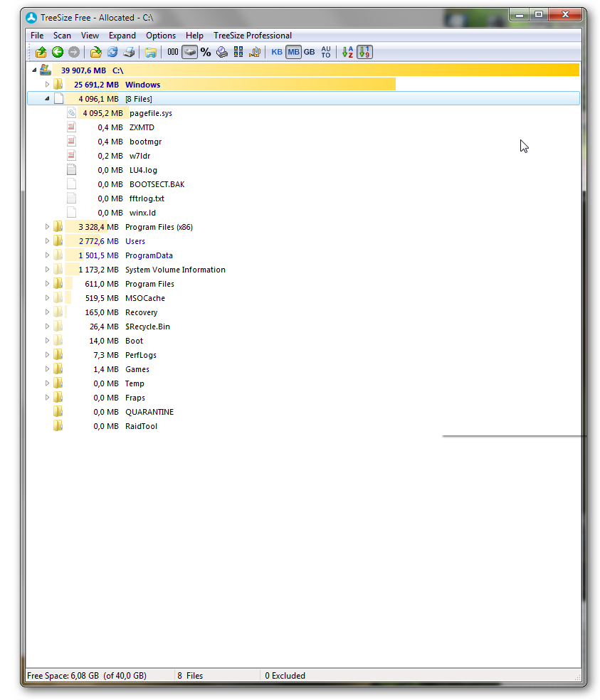The height and width of the screenshot is (700, 600).
Task: Click the disc drive scan icon
Action: [x=222, y=52]
